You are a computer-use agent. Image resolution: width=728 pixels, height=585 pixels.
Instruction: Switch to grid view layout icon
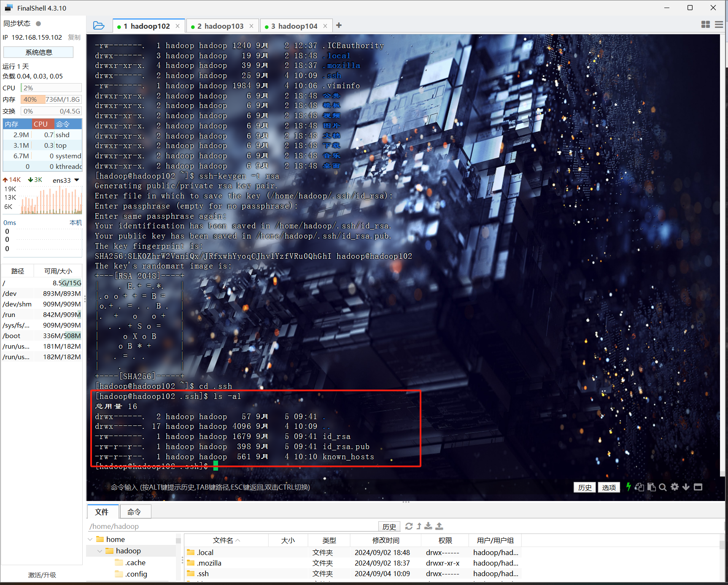pos(706,25)
